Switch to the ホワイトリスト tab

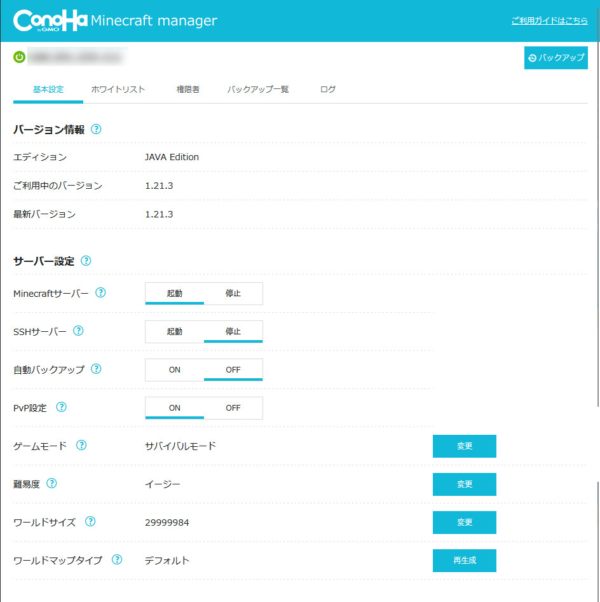pos(118,90)
